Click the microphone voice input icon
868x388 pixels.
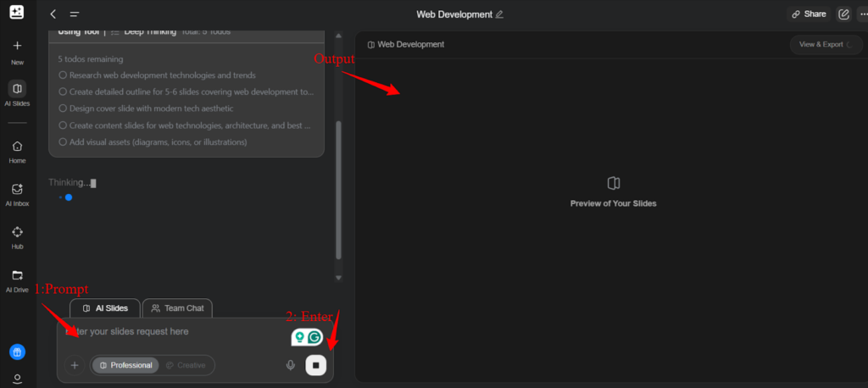[x=291, y=365]
